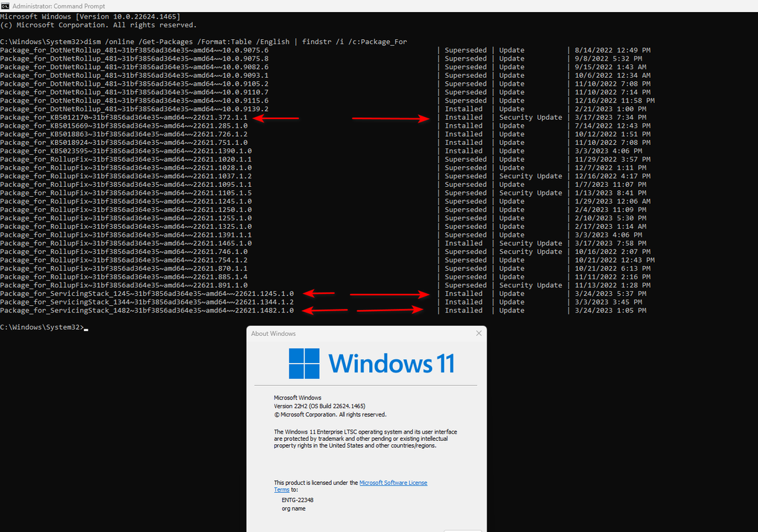The height and width of the screenshot is (532, 758).
Task: Click RollupFix package version 22621.1391.1.1
Action: [126, 235]
